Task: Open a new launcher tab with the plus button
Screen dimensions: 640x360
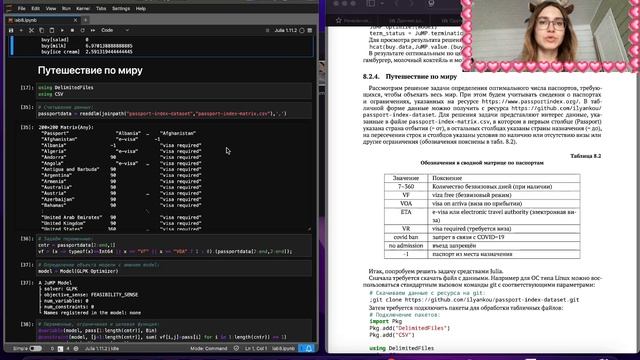Action: click(86, 20)
